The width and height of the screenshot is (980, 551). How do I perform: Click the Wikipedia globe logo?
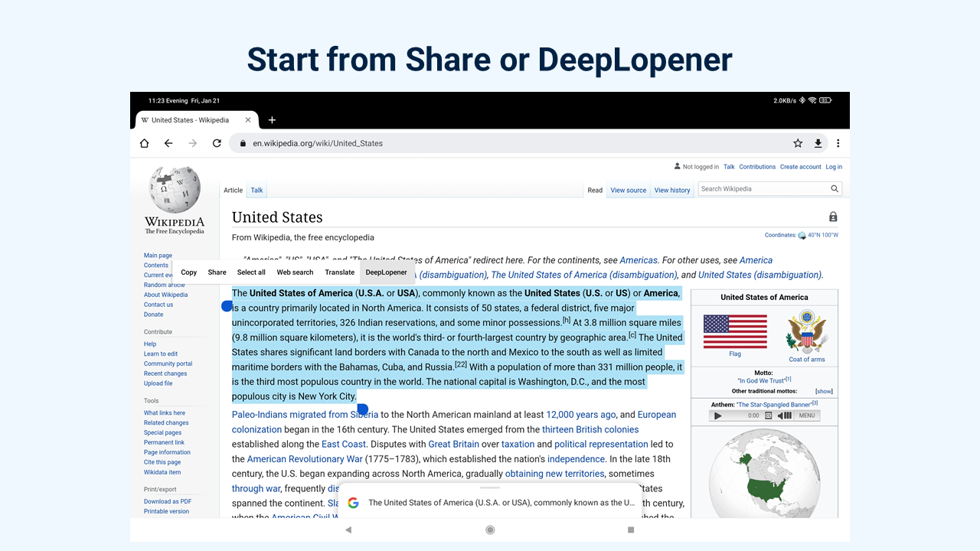click(175, 190)
